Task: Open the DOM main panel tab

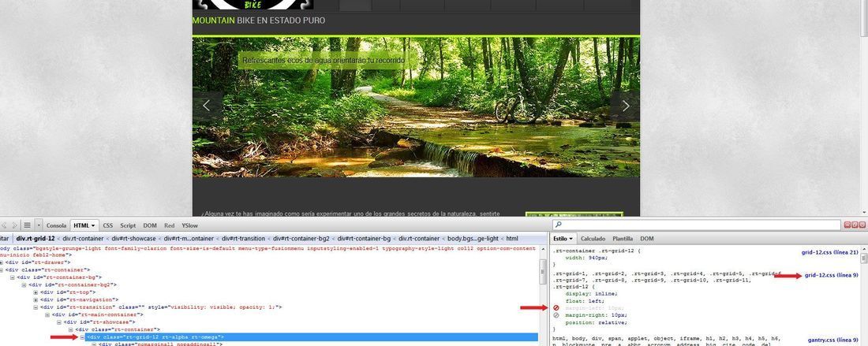Action: click(150, 225)
